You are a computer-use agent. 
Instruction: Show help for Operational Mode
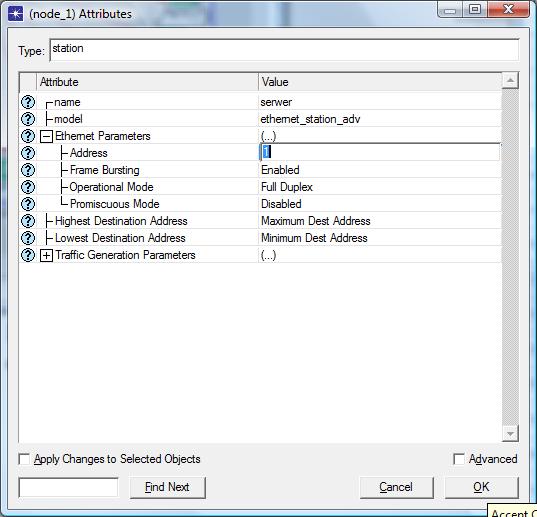click(x=28, y=187)
